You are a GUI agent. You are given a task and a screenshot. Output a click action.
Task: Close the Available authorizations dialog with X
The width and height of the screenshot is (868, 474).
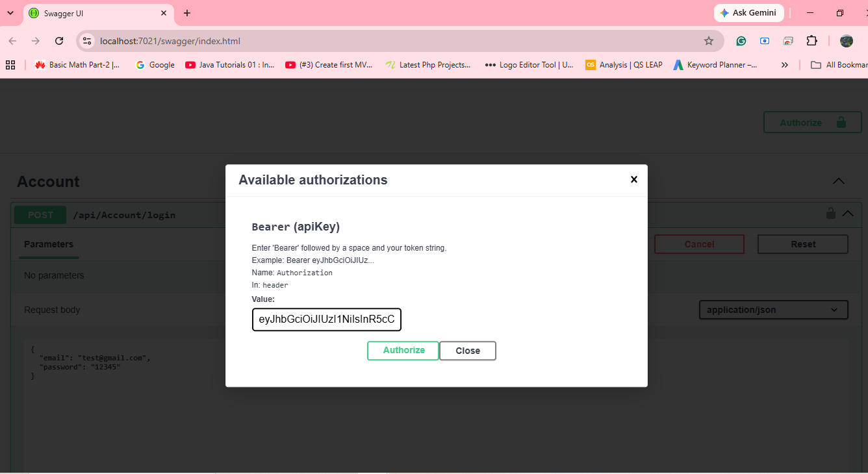[x=634, y=179]
